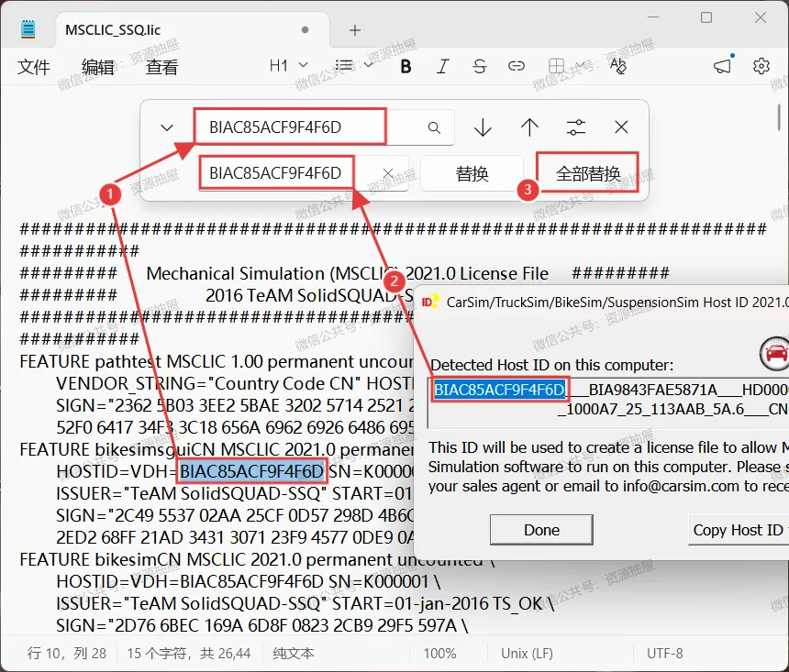This screenshot has width=789, height=672.
Task: Add a new tab
Action: click(355, 30)
